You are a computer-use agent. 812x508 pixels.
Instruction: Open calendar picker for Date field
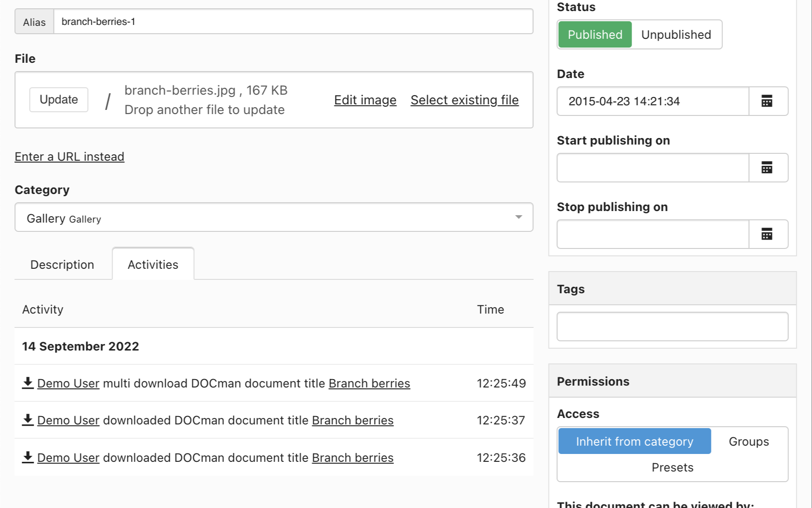click(767, 101)
